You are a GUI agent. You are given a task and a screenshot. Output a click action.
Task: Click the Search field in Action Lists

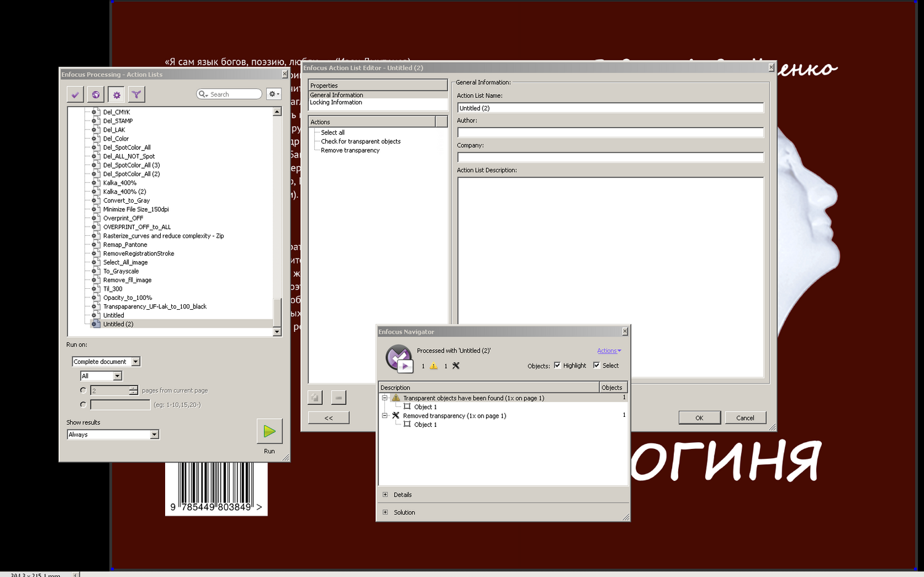click(229, 94)
